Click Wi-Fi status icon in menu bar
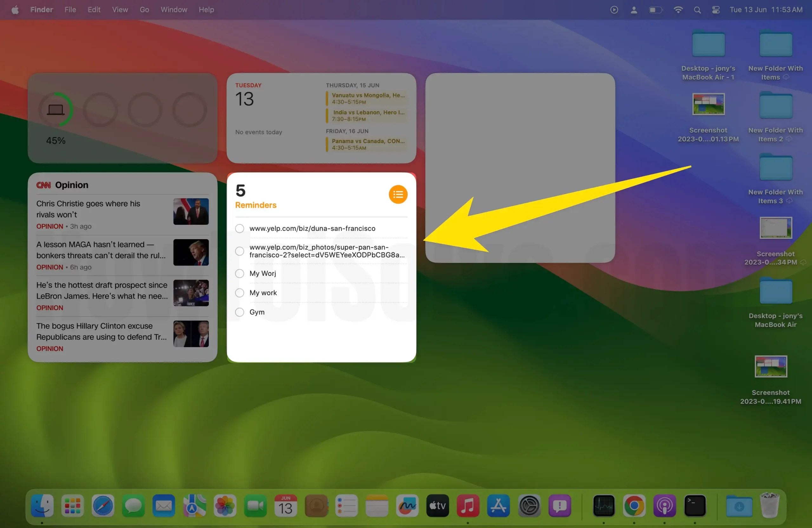812x528 pixels. click(678, 10)
